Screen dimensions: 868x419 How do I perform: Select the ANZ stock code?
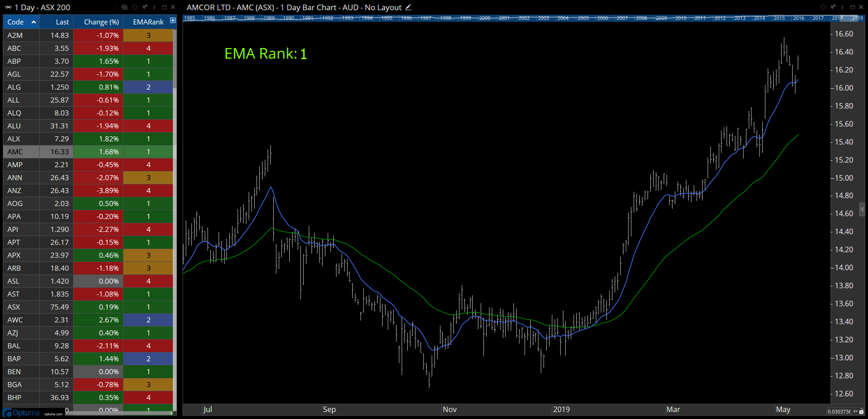[14, 190]
